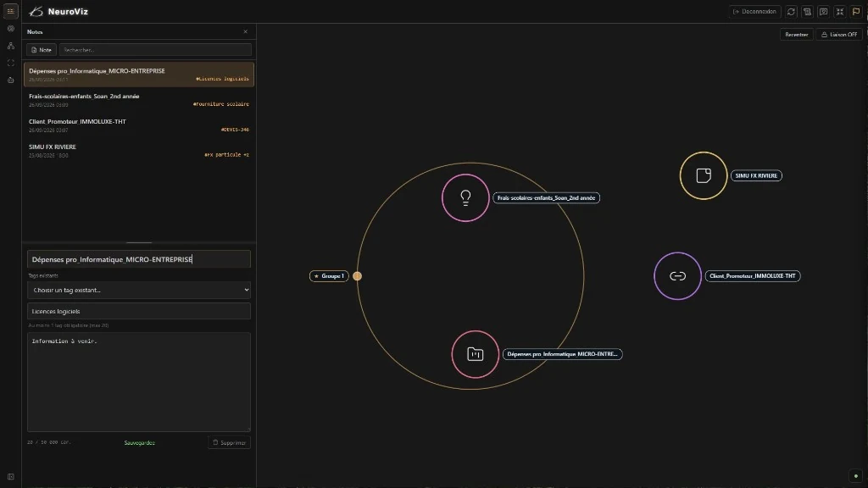Click the panel layout icon in bottom-left sidebar
Screen dimensions: 868x488
click(x=10, y=476)
